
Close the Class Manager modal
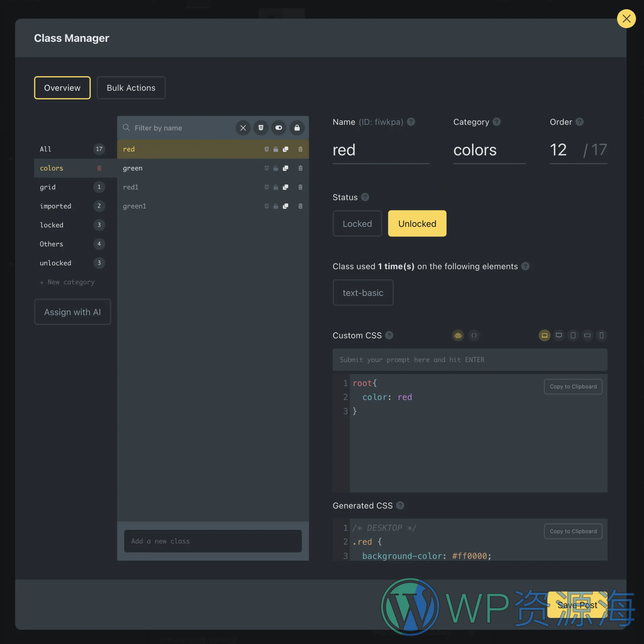(x=626, y=19)
